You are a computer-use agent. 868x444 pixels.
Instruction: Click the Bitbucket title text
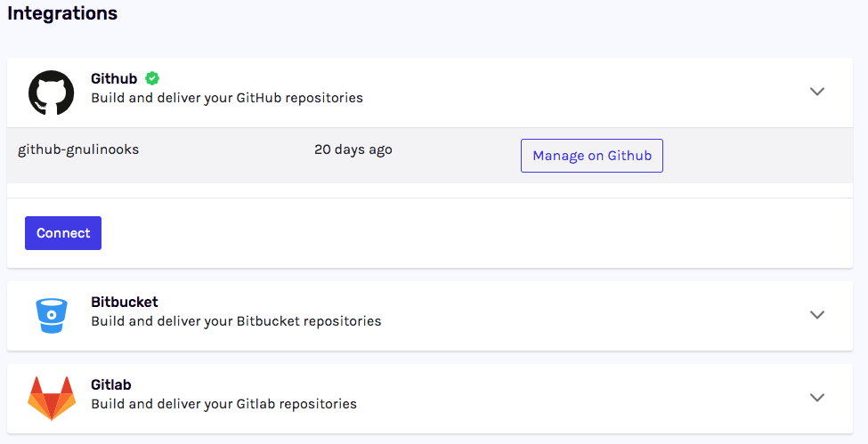pos(125,302)
